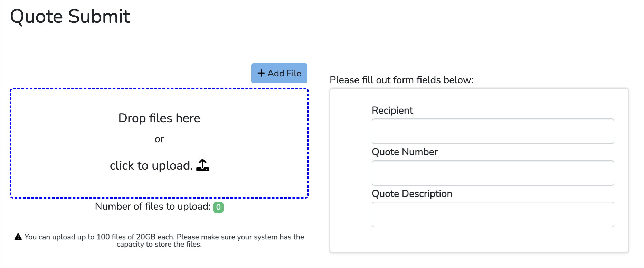Click the Quote Number field label
Image resolution: width=644 pixels, height=268 pixels.
[x=405, y=152]
